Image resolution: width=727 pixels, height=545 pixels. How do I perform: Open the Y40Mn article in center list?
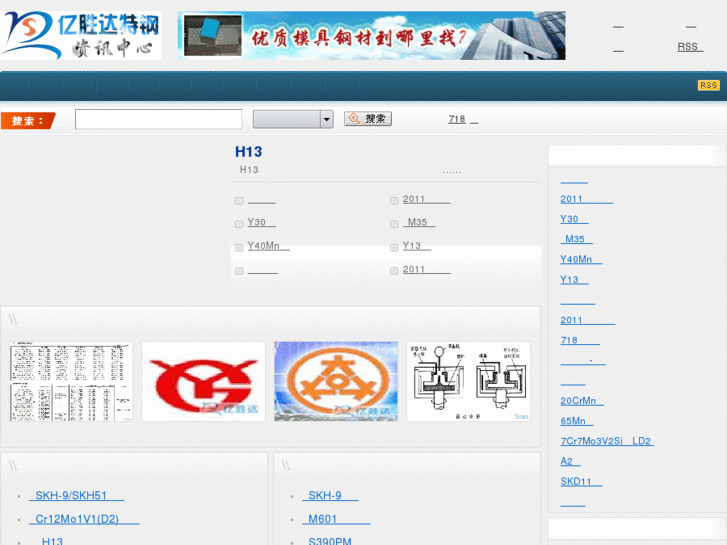(268, 245)
